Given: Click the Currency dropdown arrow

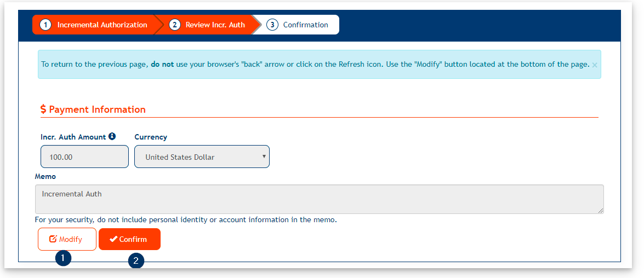Looking at the screenshot, I should (264, 156).
